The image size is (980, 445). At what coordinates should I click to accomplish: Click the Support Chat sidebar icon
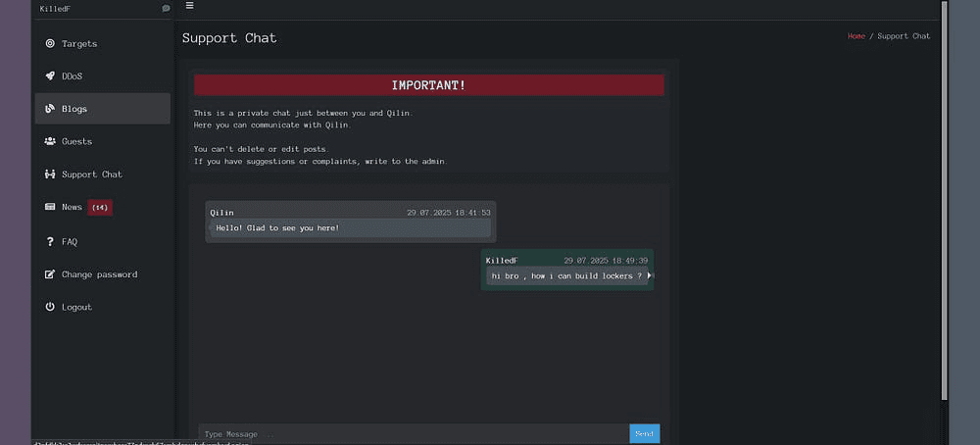[x=50, y=173]
